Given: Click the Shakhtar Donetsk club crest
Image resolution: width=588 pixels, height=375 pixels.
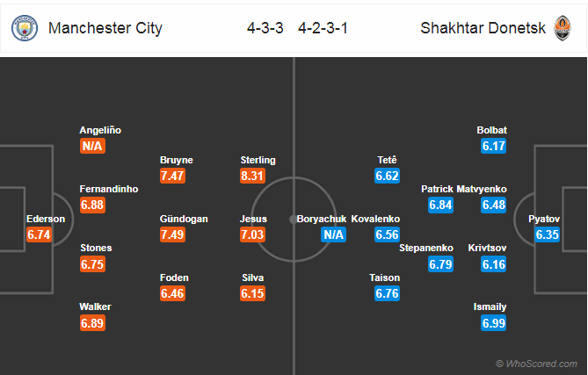Looking at the screenshot, I should coord(563,28).
